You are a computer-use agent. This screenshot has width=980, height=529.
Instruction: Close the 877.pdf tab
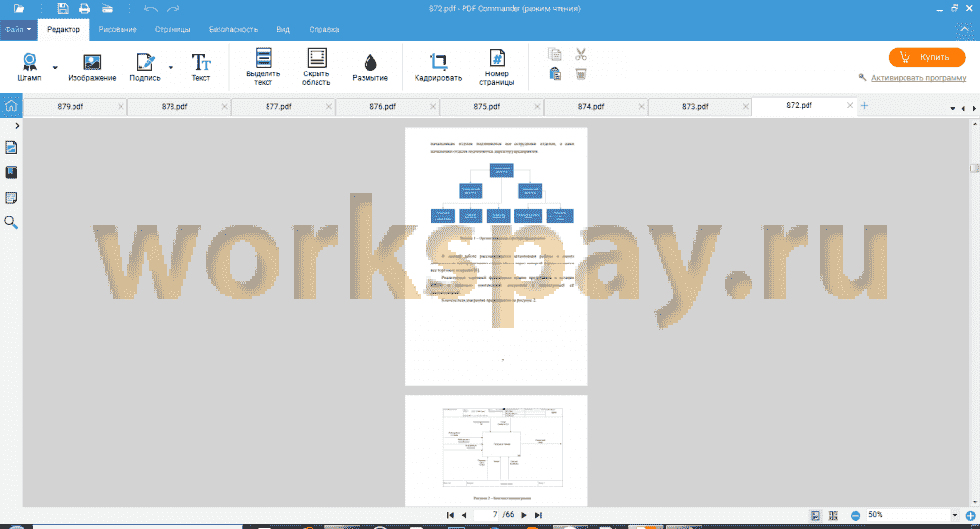[328, 106]
